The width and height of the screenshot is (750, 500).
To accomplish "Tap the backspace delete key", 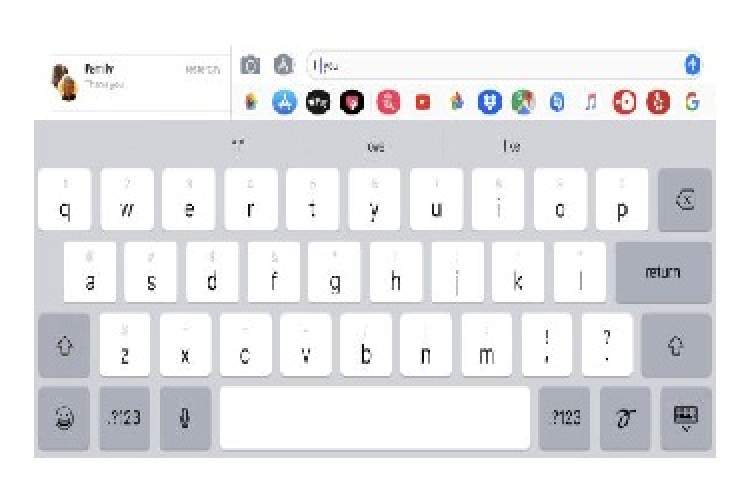I will (x=685, y=200).
